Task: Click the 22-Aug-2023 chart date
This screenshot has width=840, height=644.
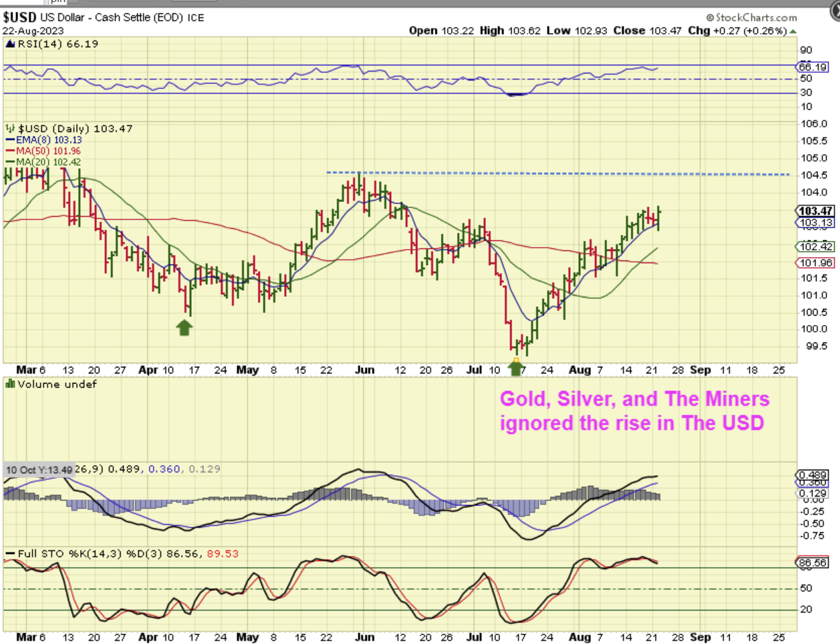Action: pos(34,30)
